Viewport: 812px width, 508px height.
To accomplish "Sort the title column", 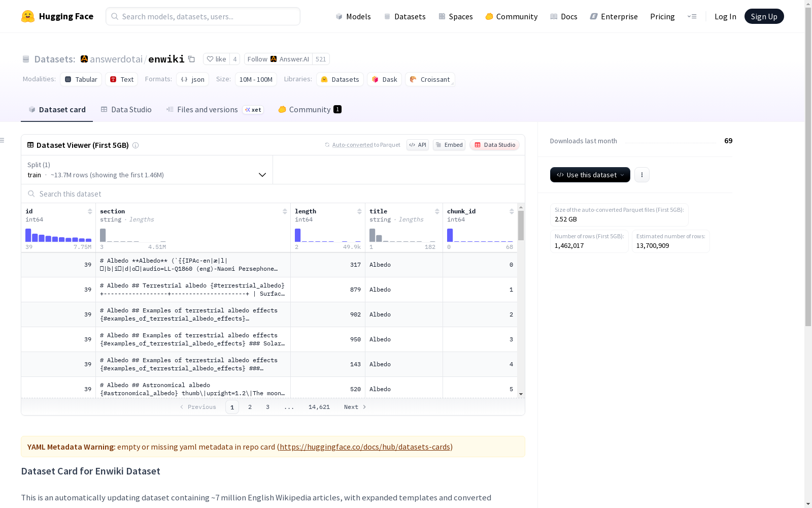I will 437,211.
